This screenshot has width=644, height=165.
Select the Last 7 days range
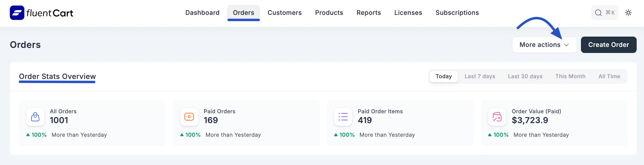[x=480, y=76]
